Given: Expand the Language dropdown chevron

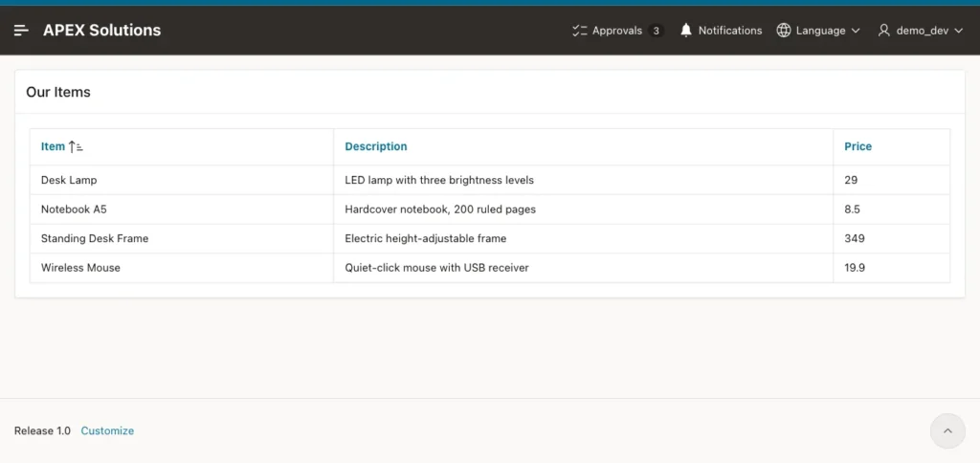Looking at the screenshot, I should (x=856, y=31).
